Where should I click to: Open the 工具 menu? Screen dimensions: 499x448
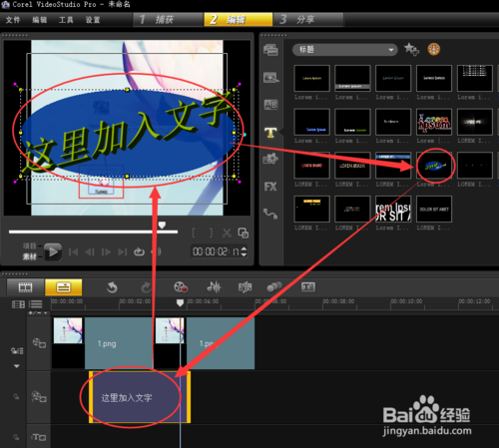[x=66, y=20]
